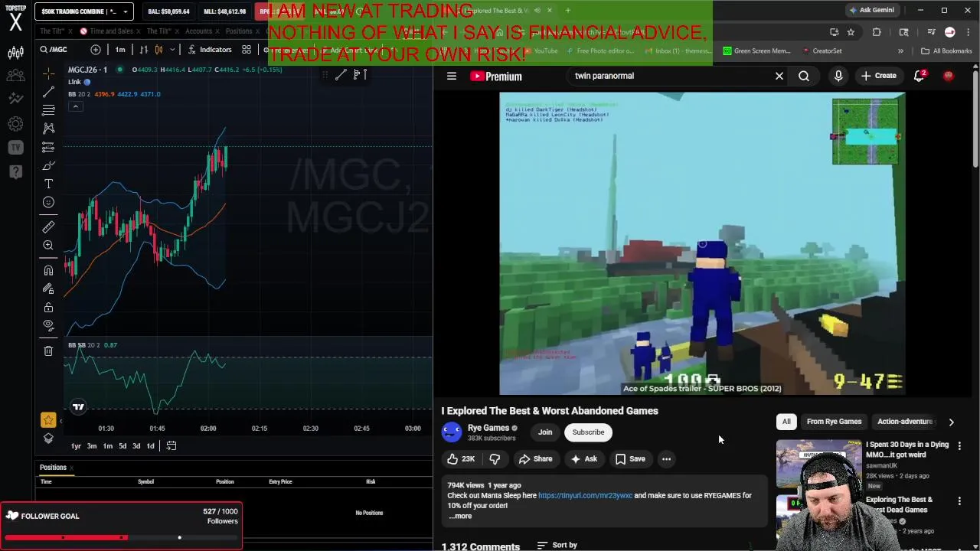Viewport: 980px width, 551px height.
Task: Select the zoom-in magnifier tool
Action: click(48, 246)
